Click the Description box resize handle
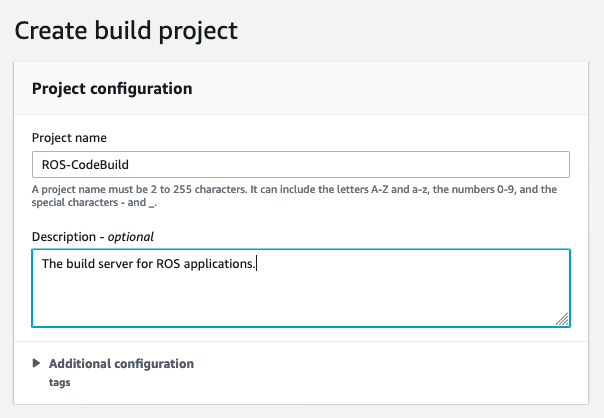 (562, 319)
